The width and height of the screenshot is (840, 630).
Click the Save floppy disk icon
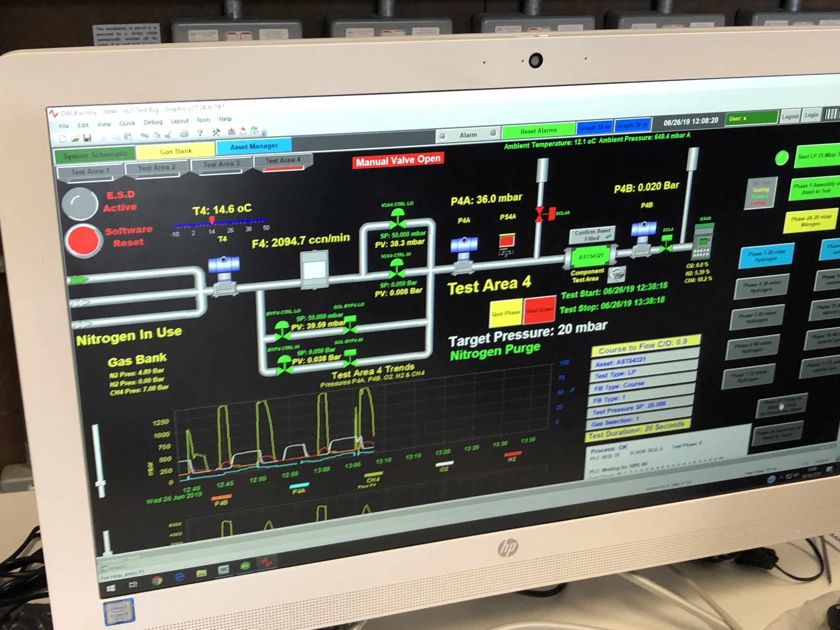[87, 138]
